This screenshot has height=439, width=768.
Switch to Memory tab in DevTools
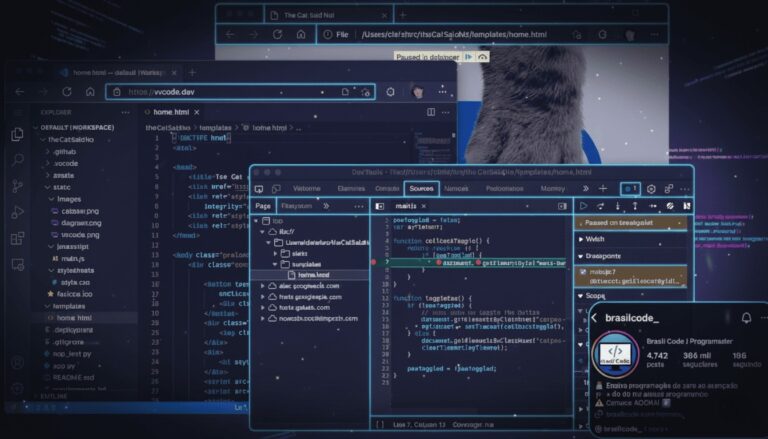[552, 189]
